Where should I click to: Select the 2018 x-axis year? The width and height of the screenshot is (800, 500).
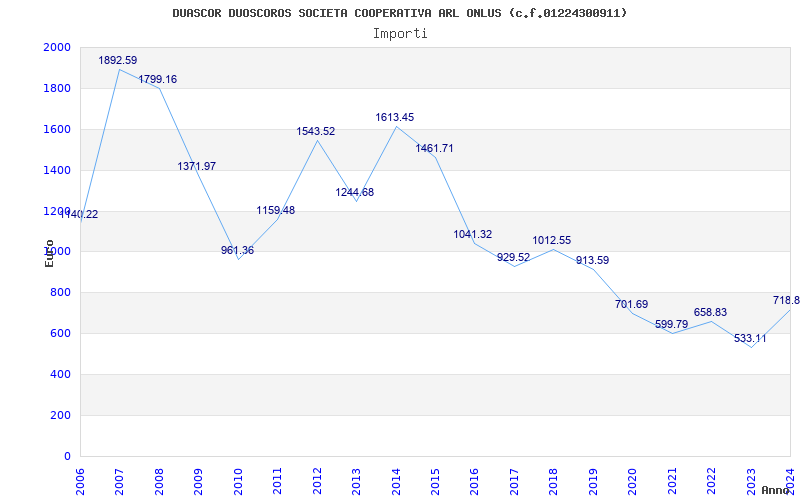coord(553,481)
